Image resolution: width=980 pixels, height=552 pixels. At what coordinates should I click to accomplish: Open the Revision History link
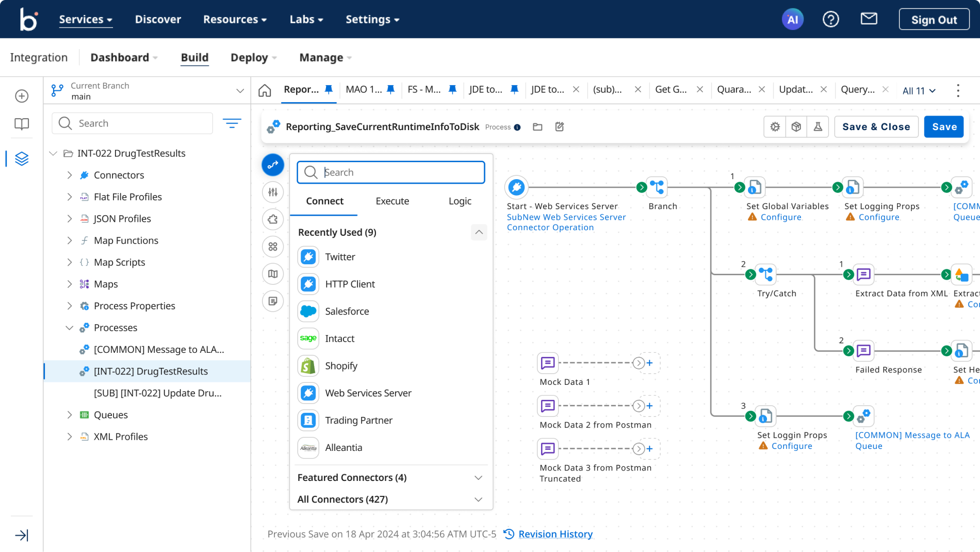tap(555, 534)
